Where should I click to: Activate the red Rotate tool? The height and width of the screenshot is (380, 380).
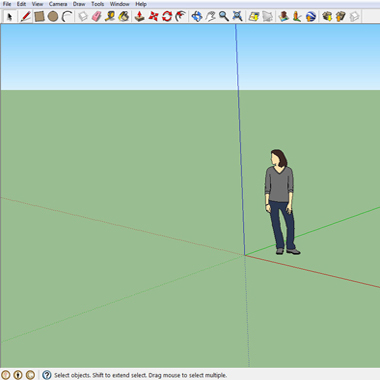coord(167,16)
